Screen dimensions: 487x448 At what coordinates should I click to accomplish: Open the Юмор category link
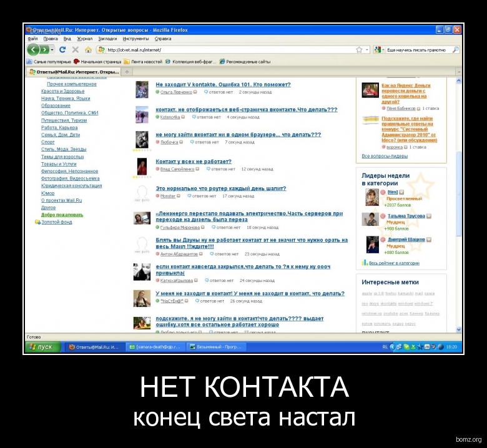click(x=48, y=193)
